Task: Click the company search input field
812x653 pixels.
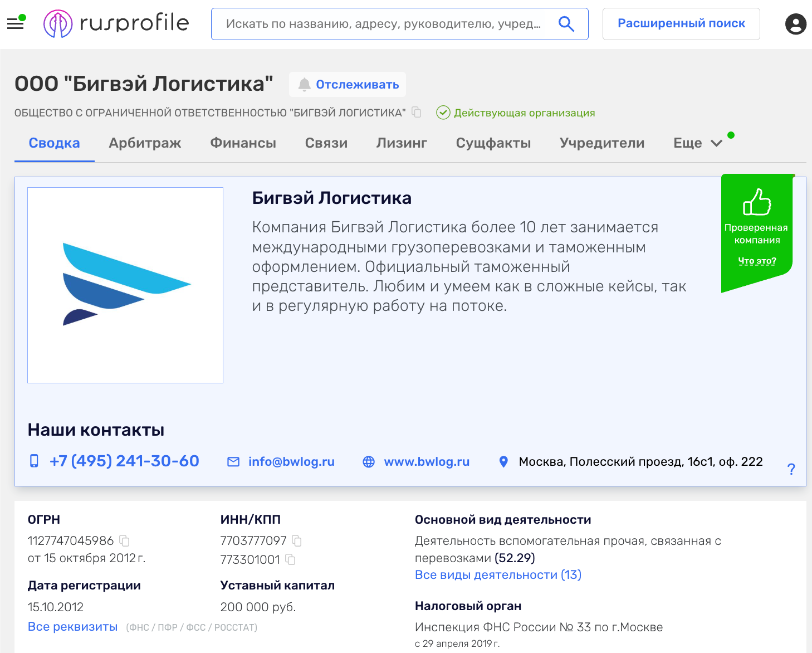Action: (x=383, y=24)
